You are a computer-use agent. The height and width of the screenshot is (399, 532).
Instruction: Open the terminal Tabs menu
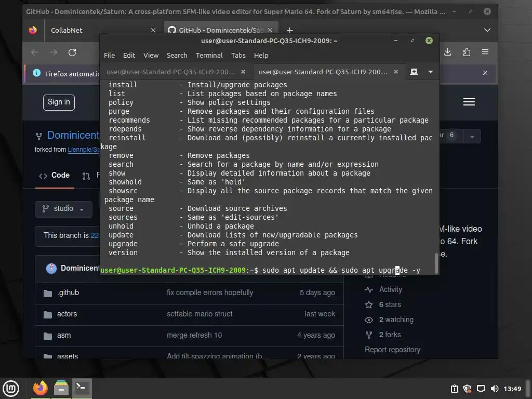(x=238, y=55)
